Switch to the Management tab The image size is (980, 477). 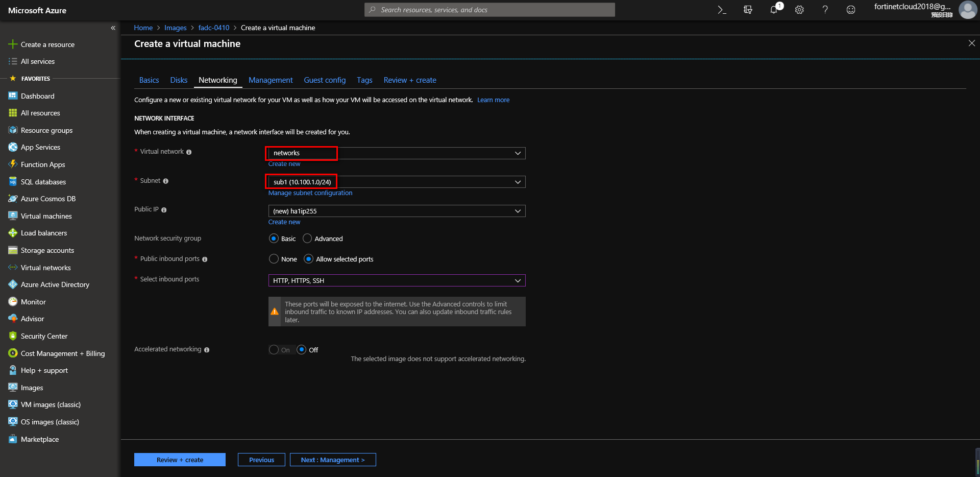[x=271, y=80]
